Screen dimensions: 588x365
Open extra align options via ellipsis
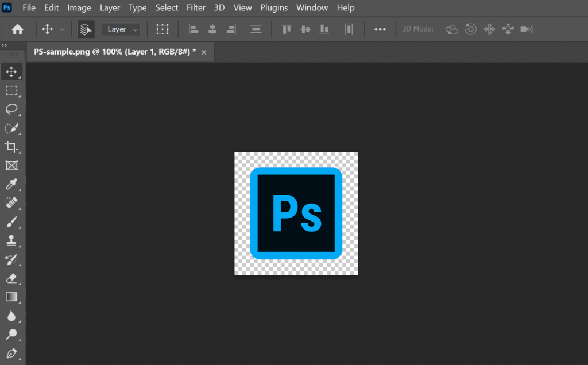(380, 29)
